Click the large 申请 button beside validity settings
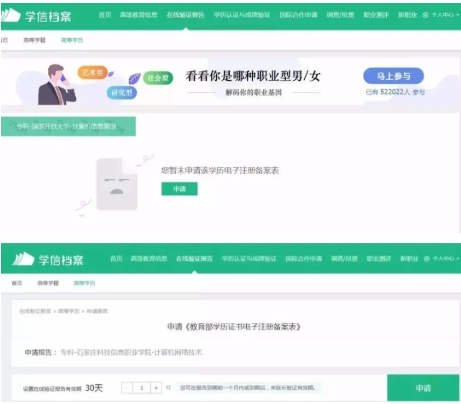The width and height of the screenshot is (461, 404). [423, 388]
